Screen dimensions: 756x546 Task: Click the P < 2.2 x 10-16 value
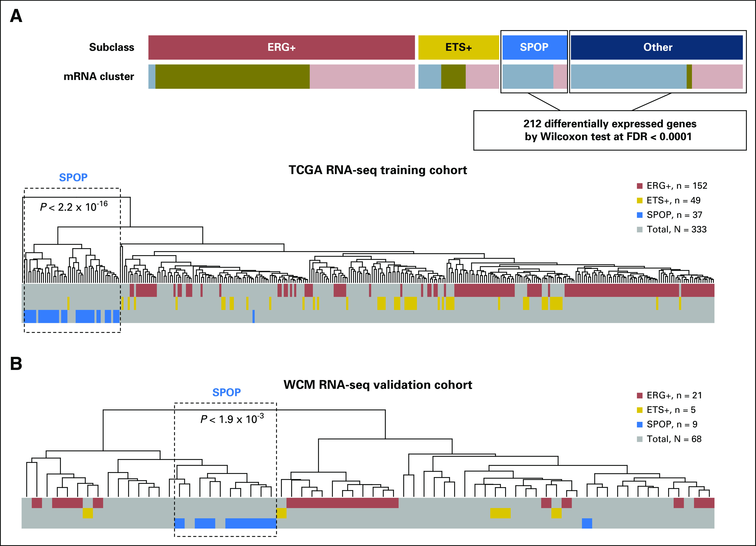(74, 206)
